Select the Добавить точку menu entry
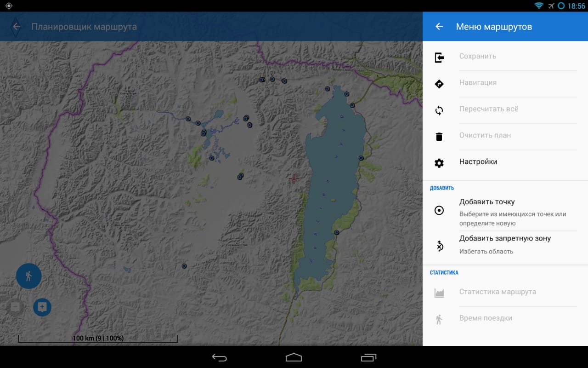This screenshot has height=368, width=588. (x=487, y=202)
